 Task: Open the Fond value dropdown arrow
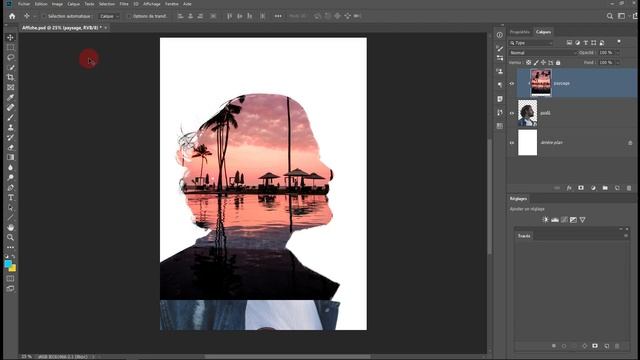coord(617,62)
